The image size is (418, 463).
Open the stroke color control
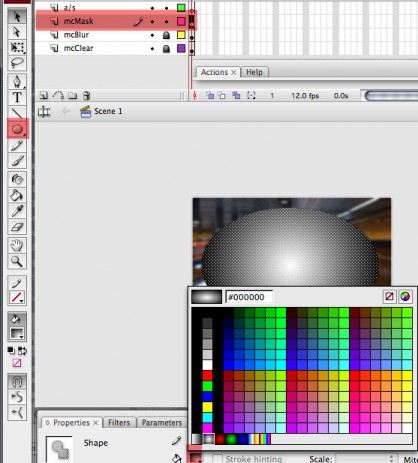17,297
